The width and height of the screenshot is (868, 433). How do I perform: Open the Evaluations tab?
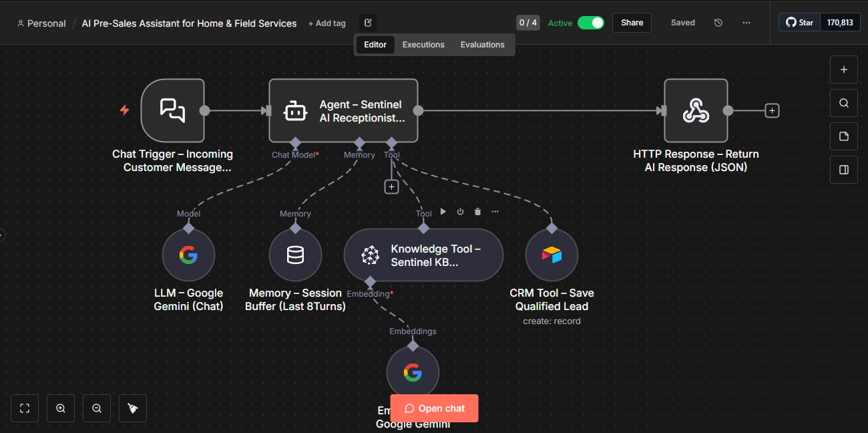(482, 44)
